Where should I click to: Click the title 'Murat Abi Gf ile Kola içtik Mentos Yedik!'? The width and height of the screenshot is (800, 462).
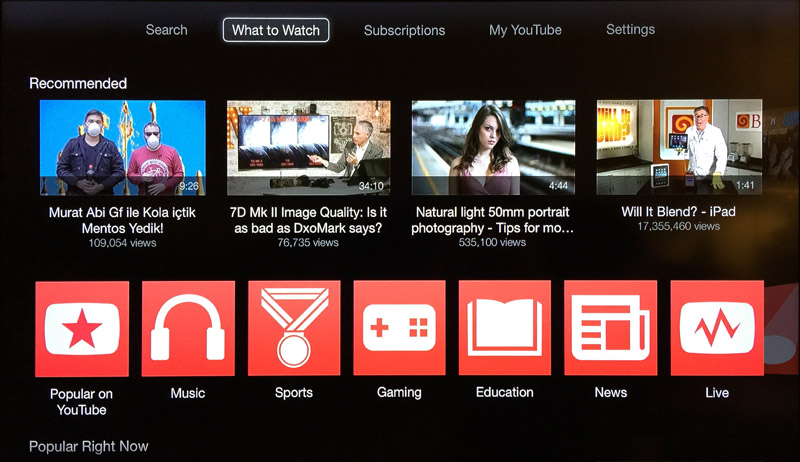pos(122,220)
